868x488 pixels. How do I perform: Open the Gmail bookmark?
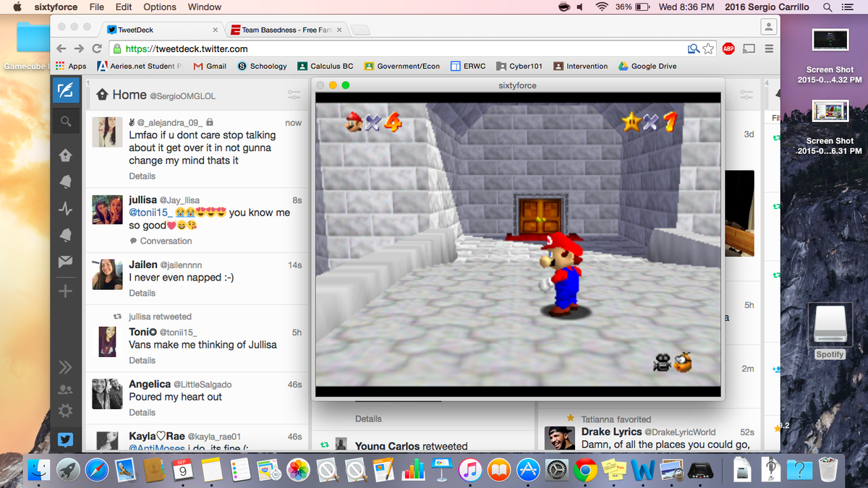point(210,66)
